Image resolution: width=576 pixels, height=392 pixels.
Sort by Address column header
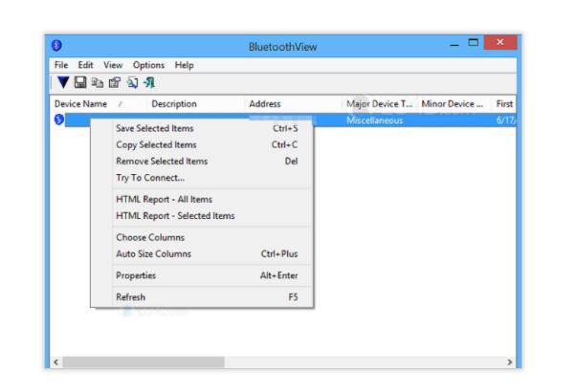point(293,104)
